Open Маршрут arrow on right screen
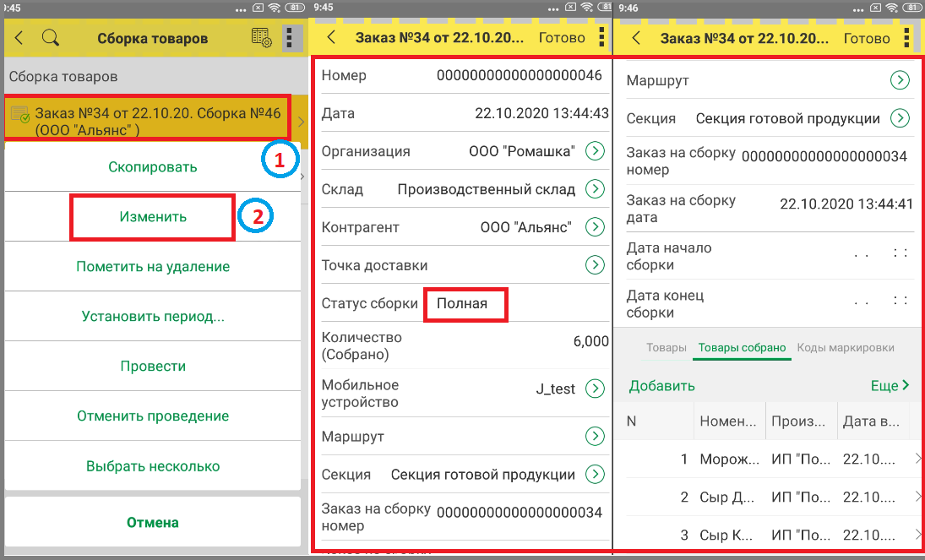 (901, 80)
